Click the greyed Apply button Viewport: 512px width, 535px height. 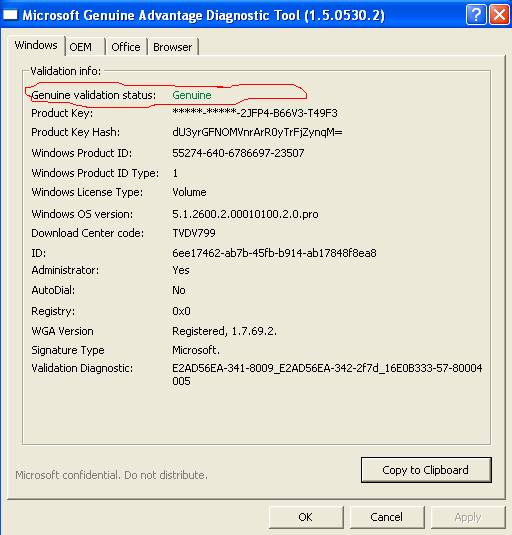click(x=468, y=517)
